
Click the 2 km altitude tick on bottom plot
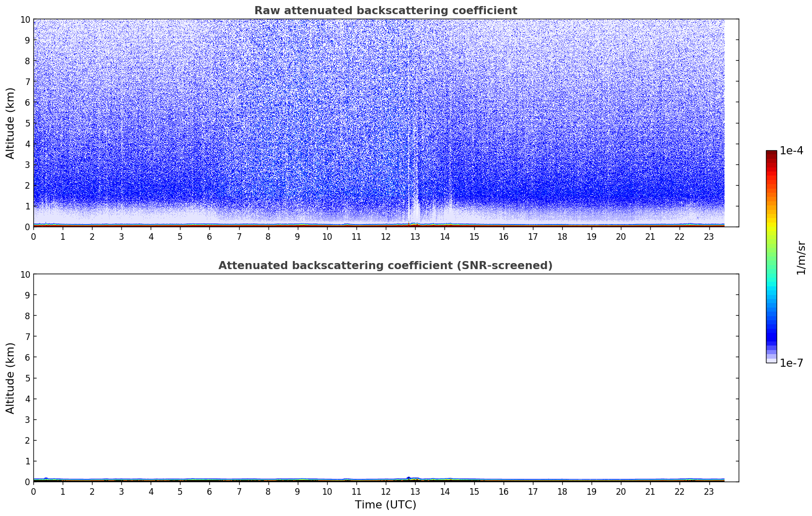tap(27, 440)
